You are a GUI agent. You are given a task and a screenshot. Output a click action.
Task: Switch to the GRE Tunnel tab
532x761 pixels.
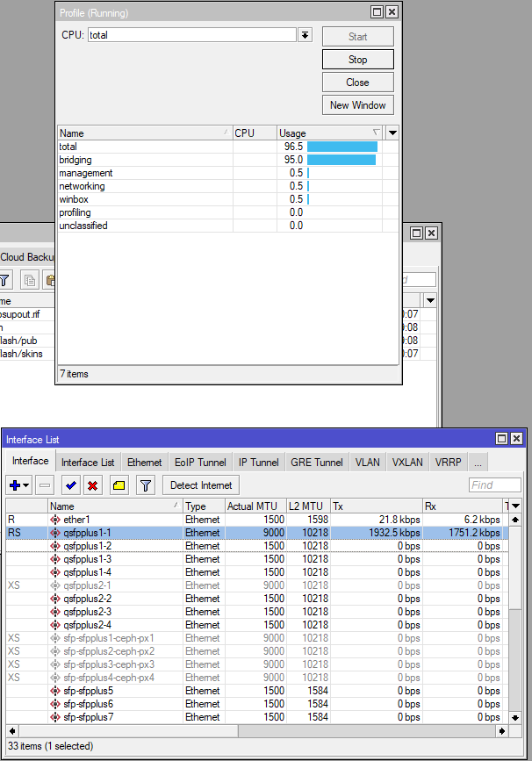click(x=317, y=463)
